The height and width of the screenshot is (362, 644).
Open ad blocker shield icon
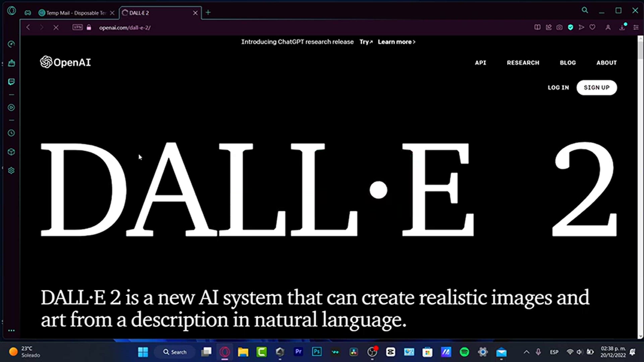tap(571, 27)
